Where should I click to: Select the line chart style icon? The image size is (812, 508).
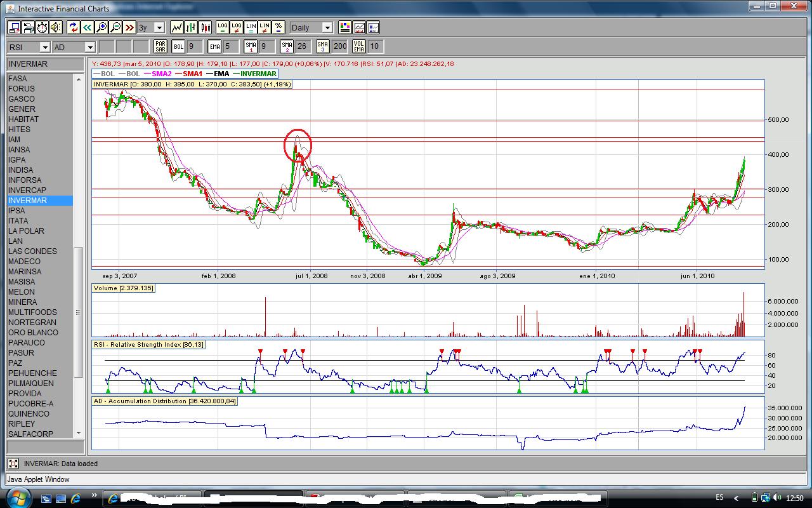click(176, 27)
